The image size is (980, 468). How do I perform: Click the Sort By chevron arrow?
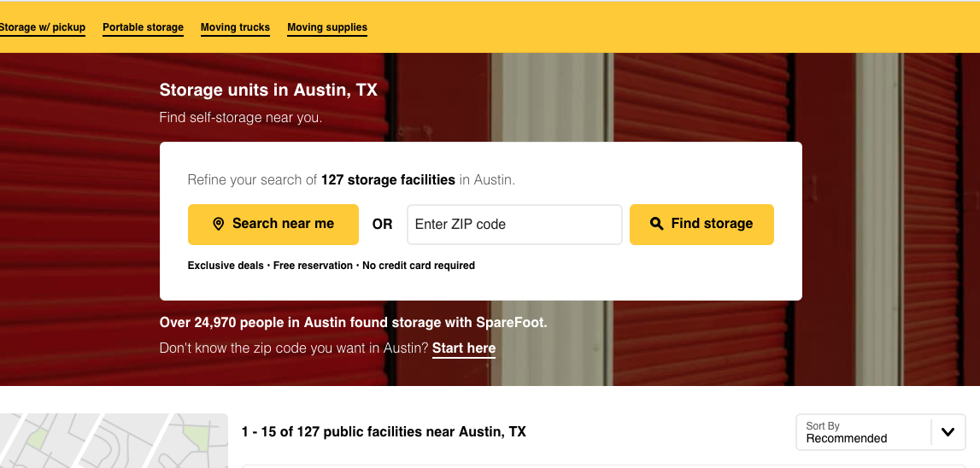(948, 432)
